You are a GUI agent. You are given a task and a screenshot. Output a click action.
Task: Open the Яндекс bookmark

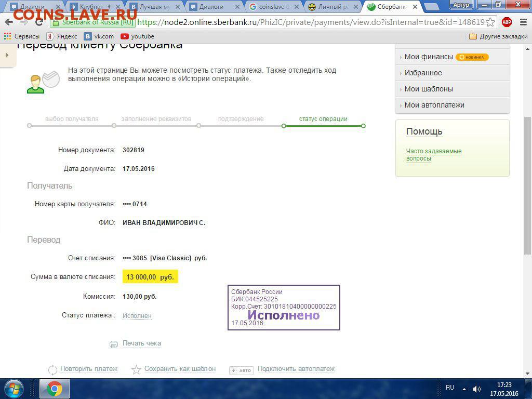click(x=62, y=36)
